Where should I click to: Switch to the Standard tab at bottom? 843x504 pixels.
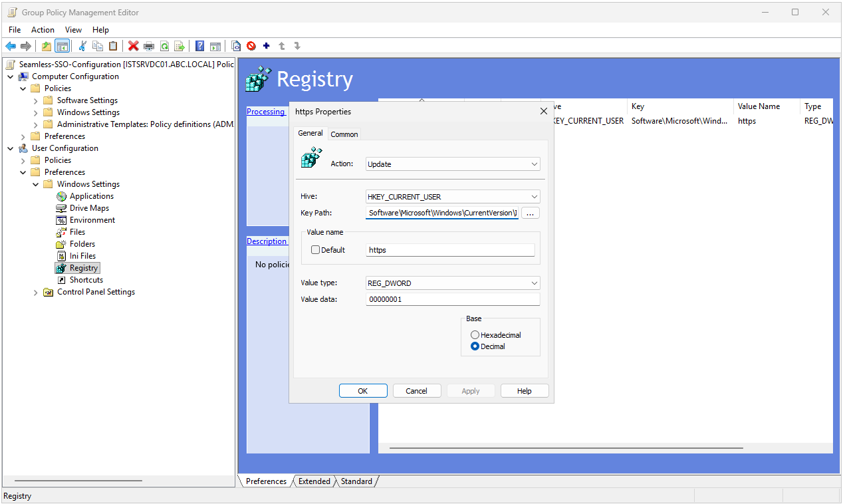(x=357, y=481)
